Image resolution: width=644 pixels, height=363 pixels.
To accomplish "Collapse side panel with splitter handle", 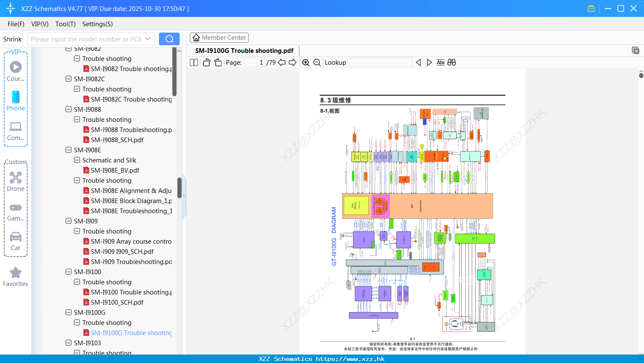I will 184,196.
